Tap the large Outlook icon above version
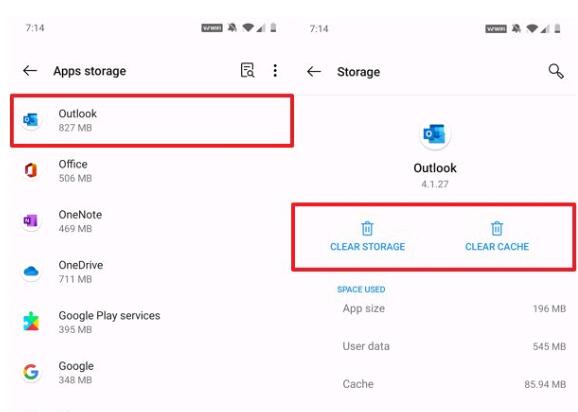Viewport: 578px width, 412px height. click(x=435, y=134)
